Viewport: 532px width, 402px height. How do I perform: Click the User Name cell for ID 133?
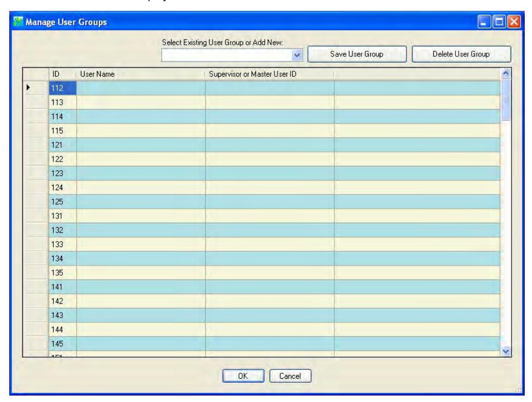click(x=141, y=244)
